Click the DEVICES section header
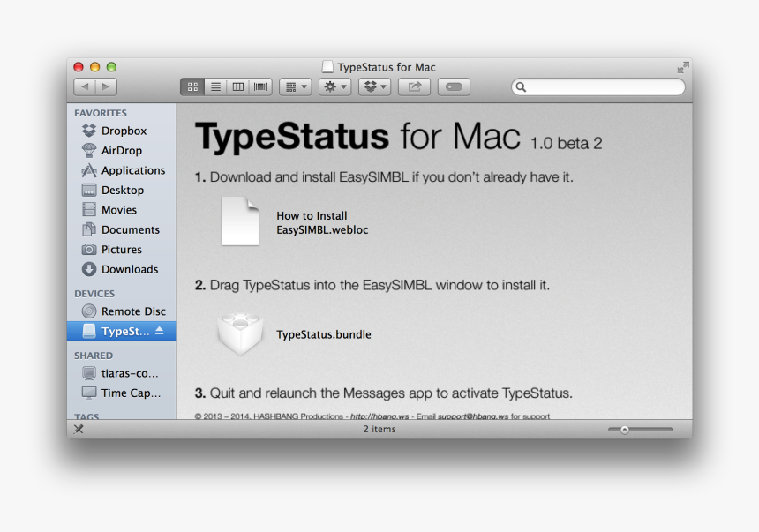759x532 pixels. click(x=94, y=294)
